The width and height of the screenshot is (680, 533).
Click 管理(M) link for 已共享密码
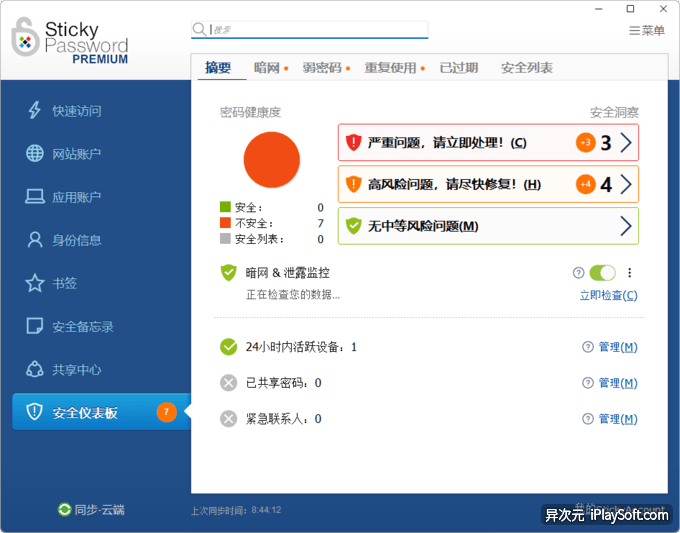coord(618,383)
